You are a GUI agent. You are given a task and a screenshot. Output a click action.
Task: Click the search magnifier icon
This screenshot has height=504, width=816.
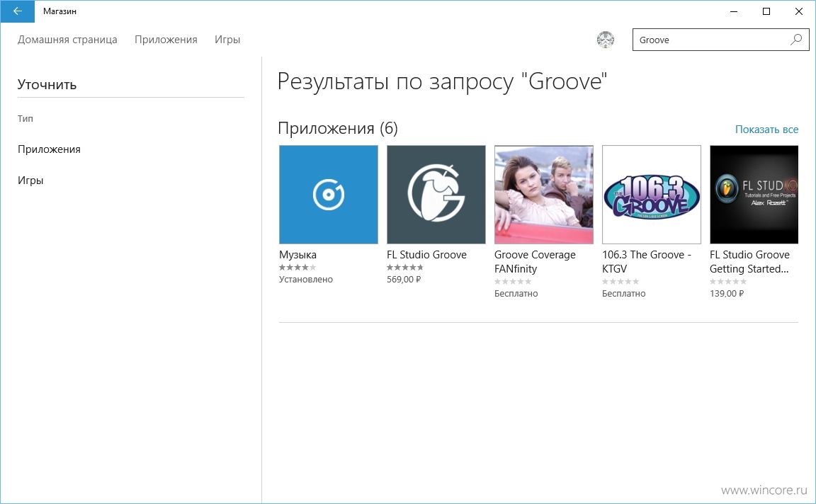coord(796,40)
